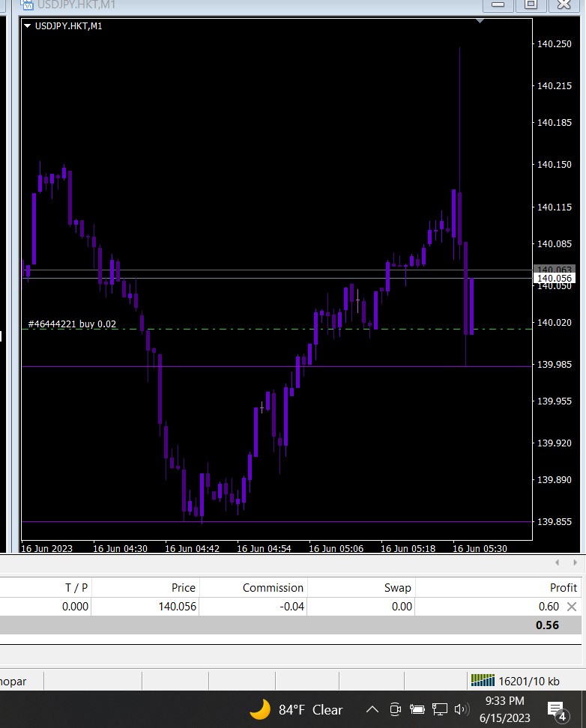Select the #46444221 buy 0.02 order label
The image size is (586, 728).
click(x=72, y=324)
